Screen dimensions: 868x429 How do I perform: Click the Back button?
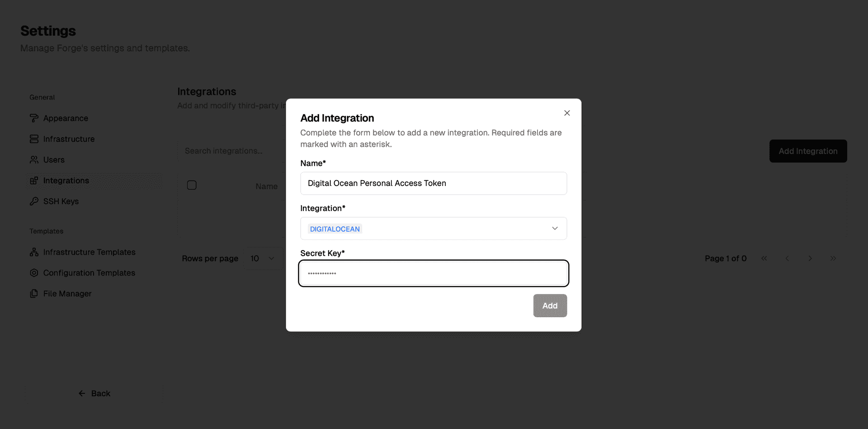(94, 393)
